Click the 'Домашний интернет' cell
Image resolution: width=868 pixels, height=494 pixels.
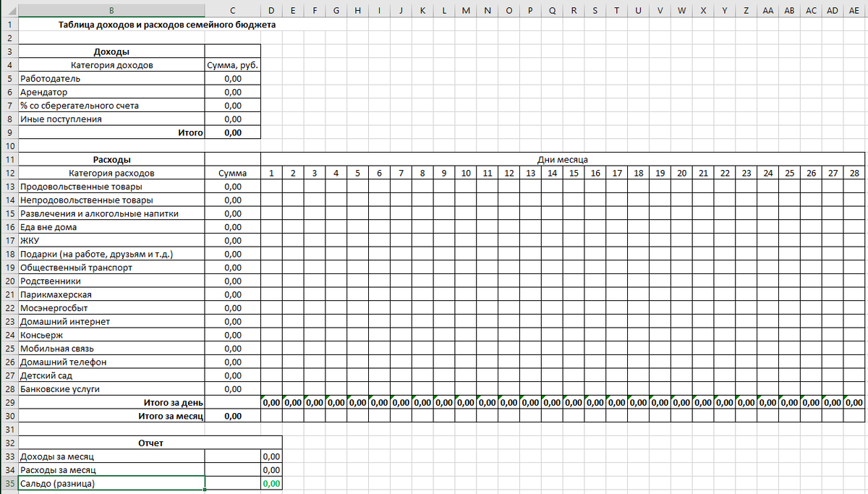(x=111, y=322)
